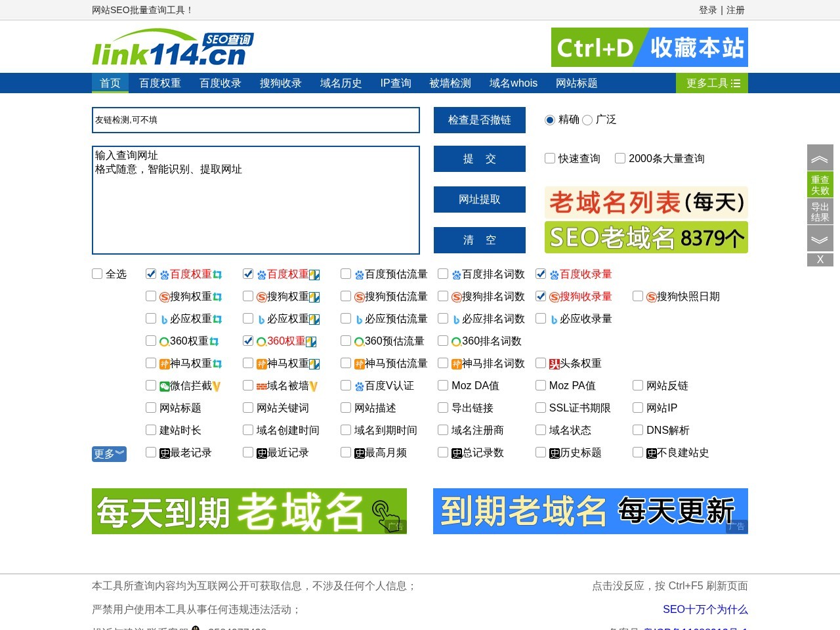Click the Sogou icon beside 搜狗排名词数

click(457, 297)
